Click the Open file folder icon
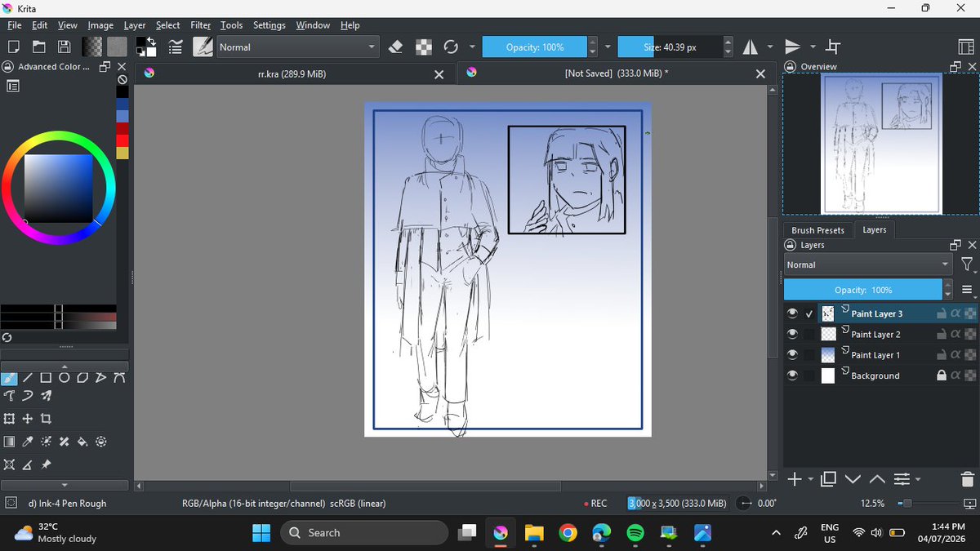The height and width of the screenshot is (551, 980). pyautogui.click(x=38, y=47)
